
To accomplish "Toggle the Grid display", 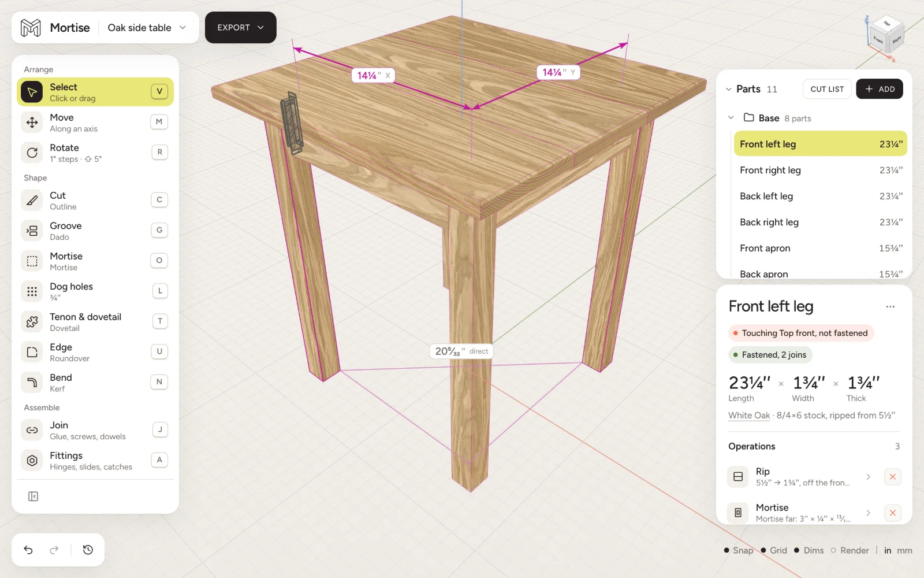I will [774, 550].
